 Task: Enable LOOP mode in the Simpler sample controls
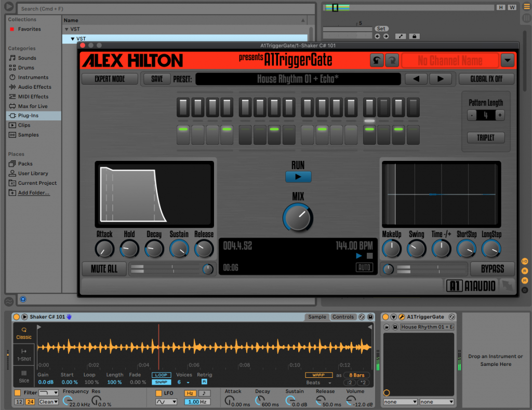pyautogui.click(x=161, y=374)
